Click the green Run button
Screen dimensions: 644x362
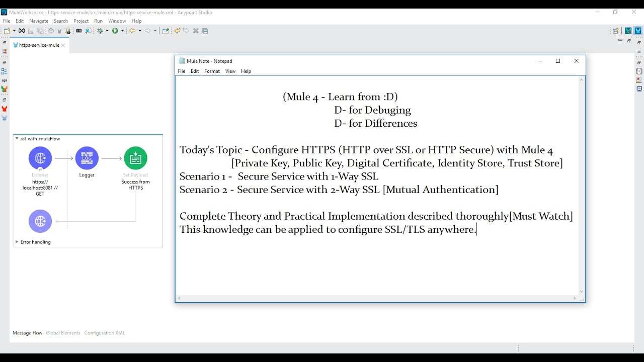[x=115, y=31]
